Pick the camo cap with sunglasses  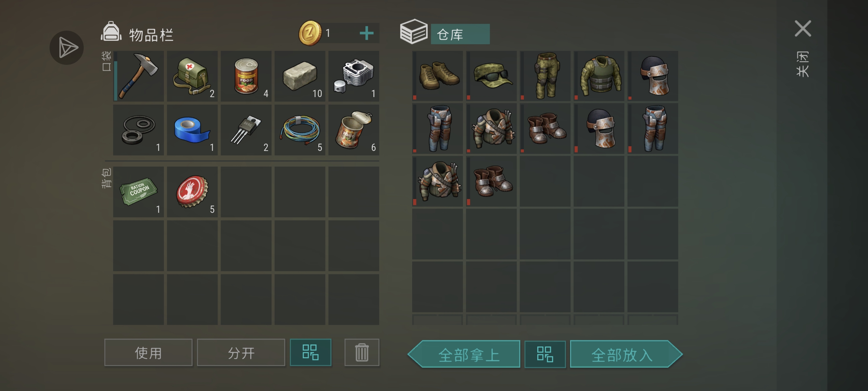(x=491, y=76)
